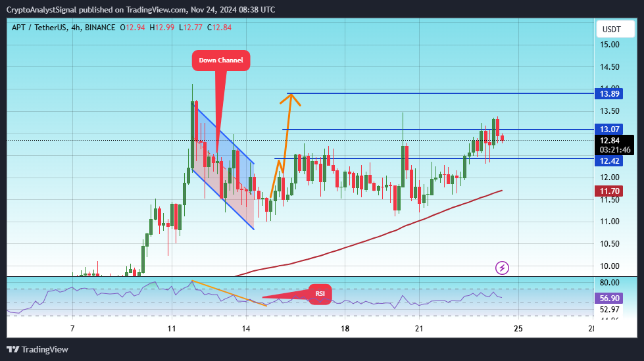Click the CryptoAnalystSignal published header text
Viewport: 644px width, 361px height.
(141, 9)
